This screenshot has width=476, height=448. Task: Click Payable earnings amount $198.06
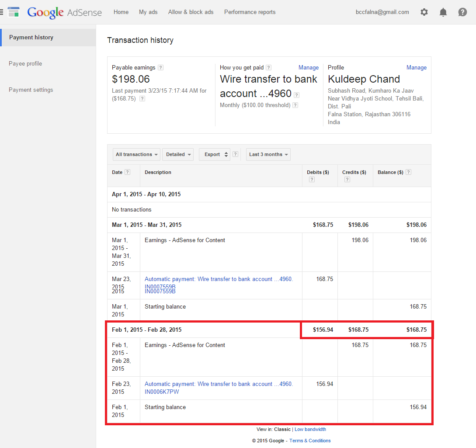pyautogui.click(x=131, y=79)
